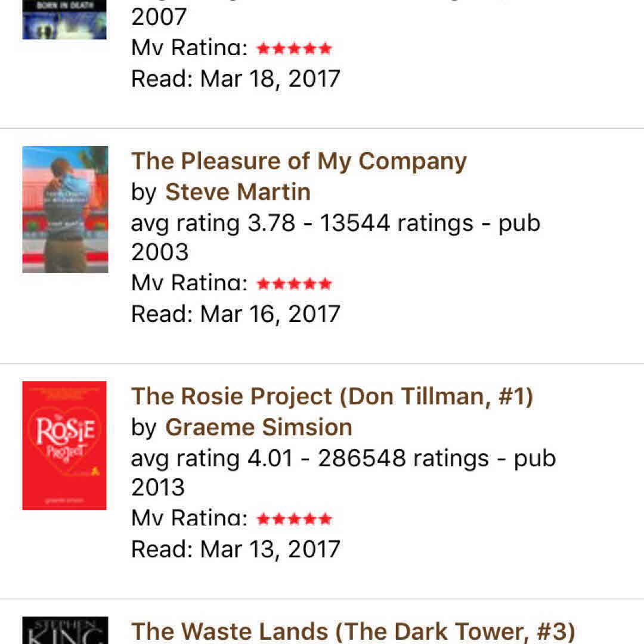Click the 2007 publication year text

pos(160,17)
